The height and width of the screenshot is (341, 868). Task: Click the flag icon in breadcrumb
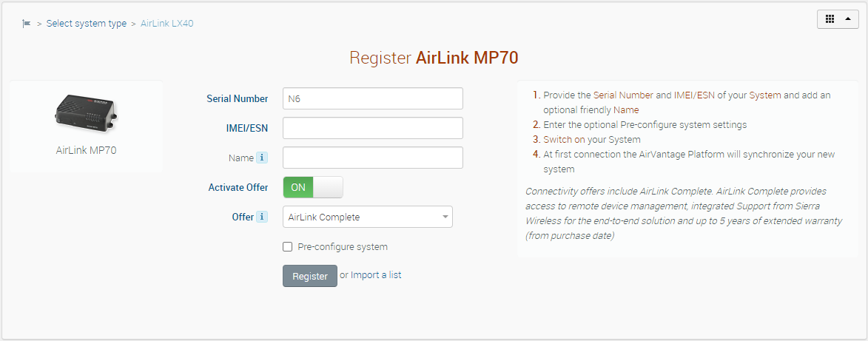[27, 24]
